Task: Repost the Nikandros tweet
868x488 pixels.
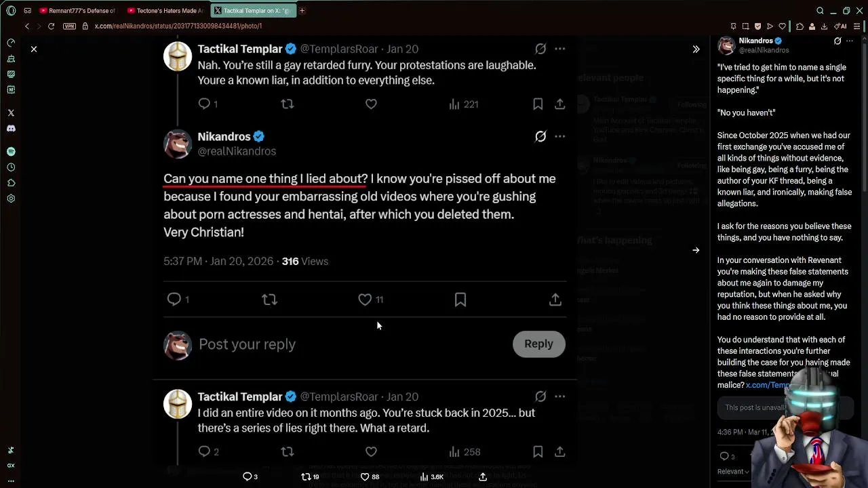Action: click(x=270, y=300)
